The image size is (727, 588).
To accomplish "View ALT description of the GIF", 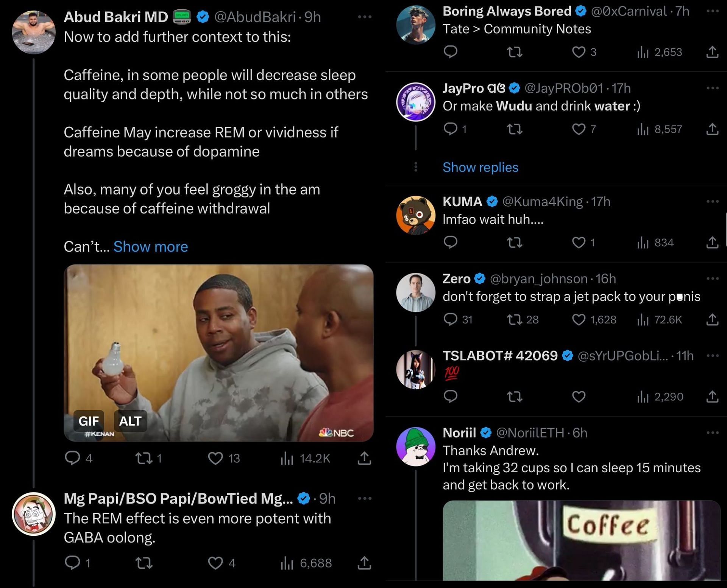I will [x=130, y=421].
